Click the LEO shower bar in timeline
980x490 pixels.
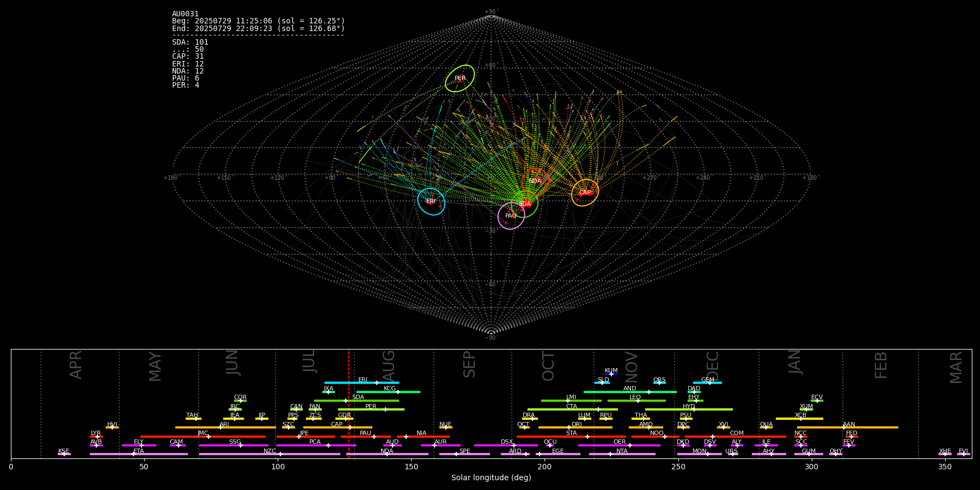click(x=636, y=401)
